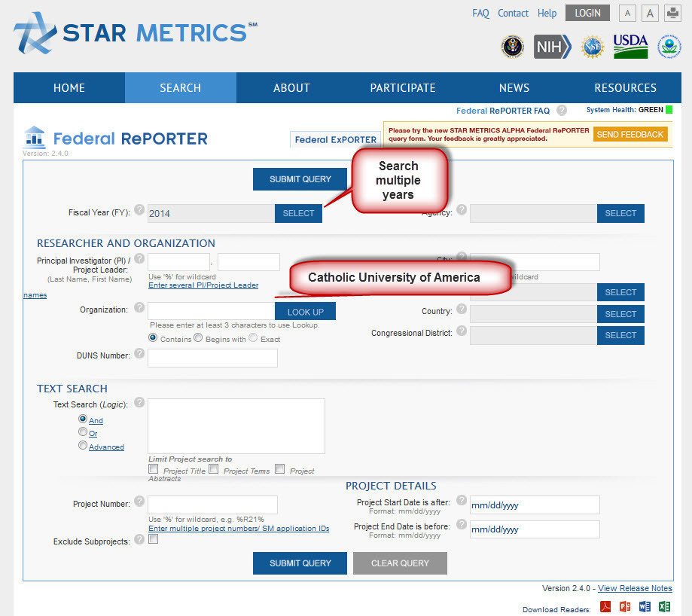Open help icon for Project Number
This screenshot has height=616, width=692.
[139, 501]
